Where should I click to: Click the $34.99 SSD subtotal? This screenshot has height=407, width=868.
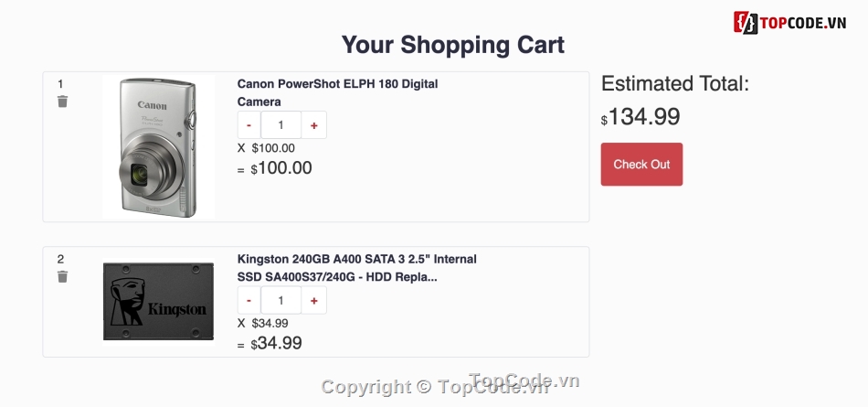[279, 343]
